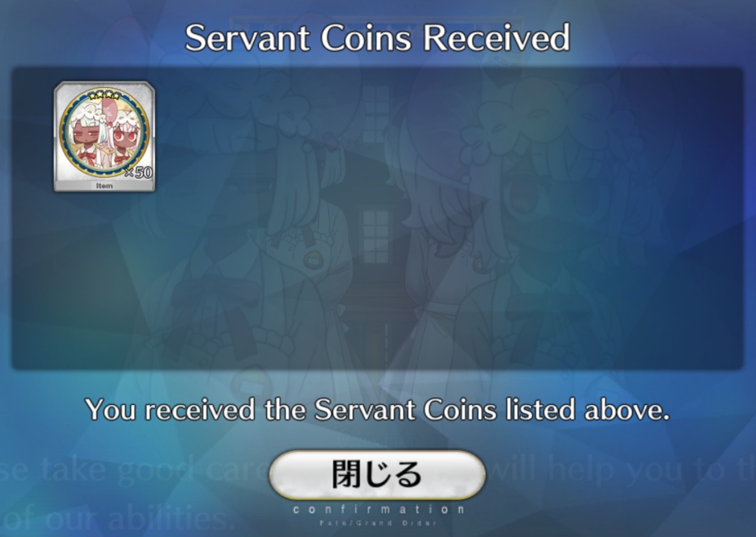Close the dialog with the 閉じる button
Screen dimensions: 756x537
click(x=377, y=474)
